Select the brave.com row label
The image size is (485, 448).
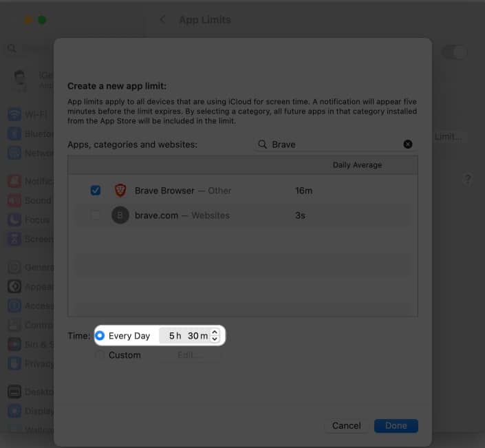[x=182, y=215]
